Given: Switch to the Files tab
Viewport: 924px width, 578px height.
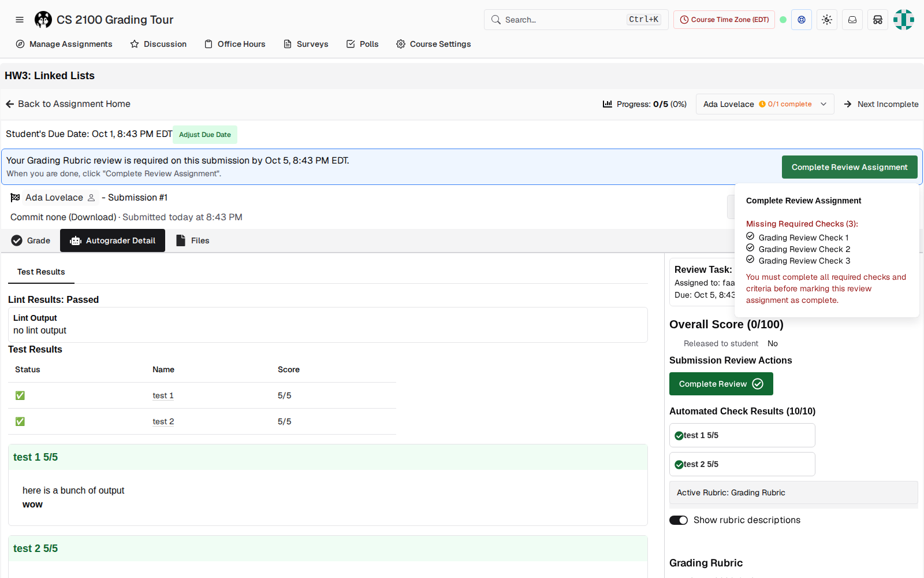Looking at the screenshot, I should coord(193,240).
